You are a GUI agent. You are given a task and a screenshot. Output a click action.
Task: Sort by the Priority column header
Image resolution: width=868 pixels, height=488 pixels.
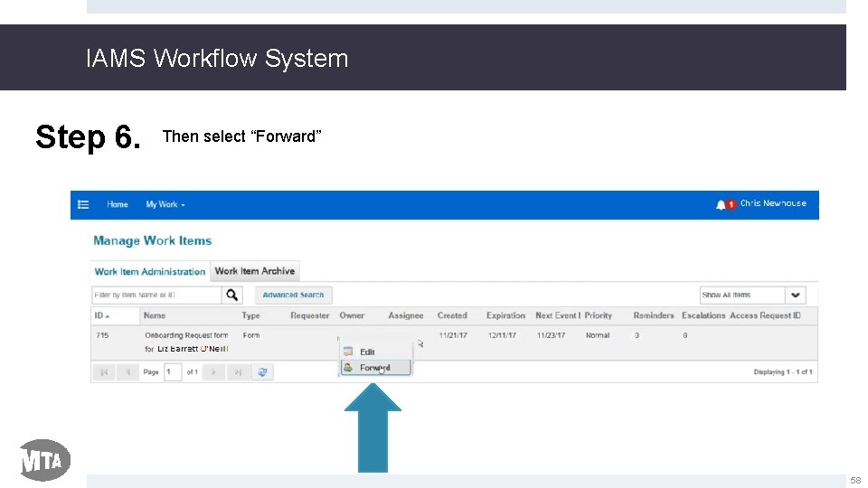(x=599, y=315)
